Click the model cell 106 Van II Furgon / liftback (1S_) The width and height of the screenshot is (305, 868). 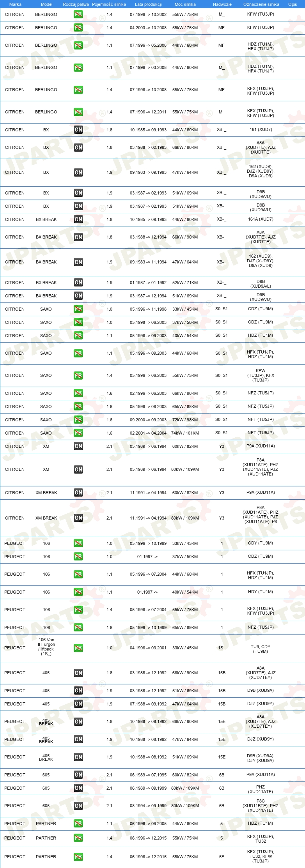(x=46, y=647)
